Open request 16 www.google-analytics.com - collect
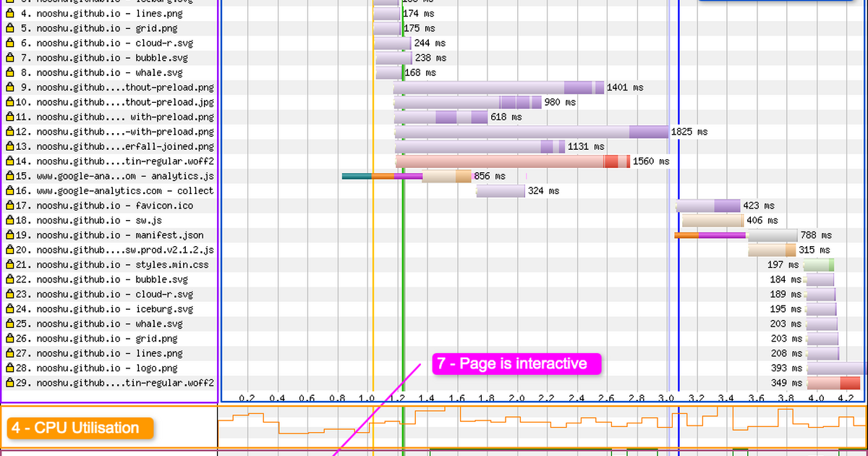This screenshot has width=868, height=456. click(115, 191)
